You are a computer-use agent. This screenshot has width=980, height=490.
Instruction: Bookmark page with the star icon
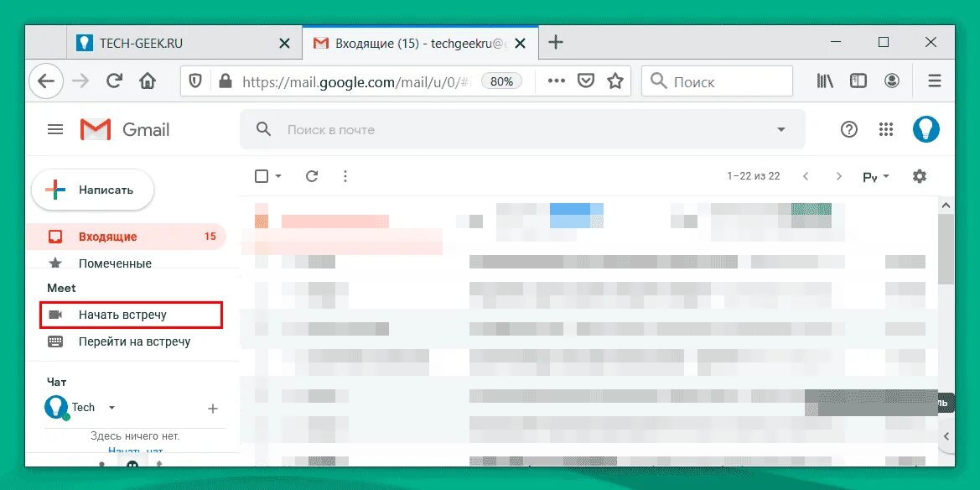point(615,81)
